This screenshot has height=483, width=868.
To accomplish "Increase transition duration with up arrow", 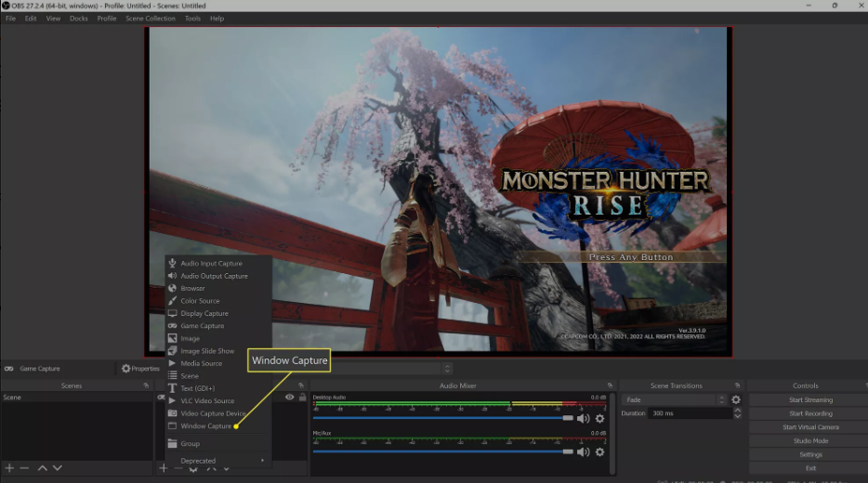I will coord(737,411).
